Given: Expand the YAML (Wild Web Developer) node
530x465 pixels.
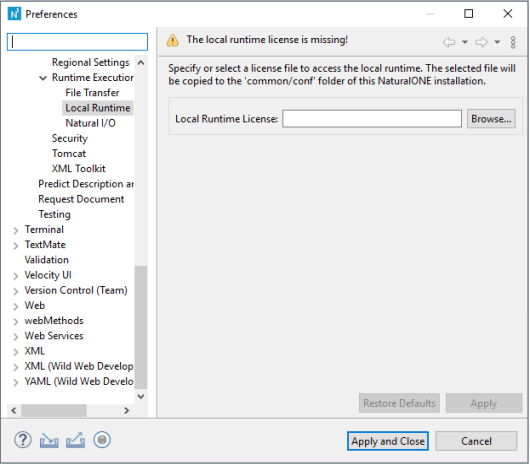Looking at the screenshot, I should (x=16, y=383).
